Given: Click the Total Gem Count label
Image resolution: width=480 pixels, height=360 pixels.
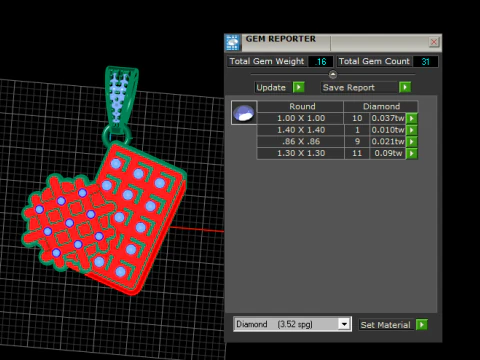Looking at the screenshot, I should pyautogui.click(x=374, y=61).
